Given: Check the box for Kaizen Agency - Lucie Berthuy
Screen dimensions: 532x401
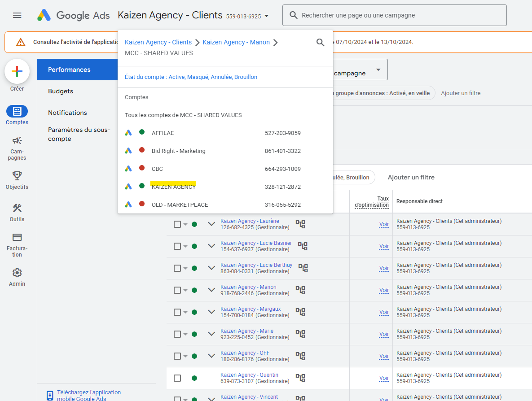Looking at the screenshot, I should click(x=177, y=268).
